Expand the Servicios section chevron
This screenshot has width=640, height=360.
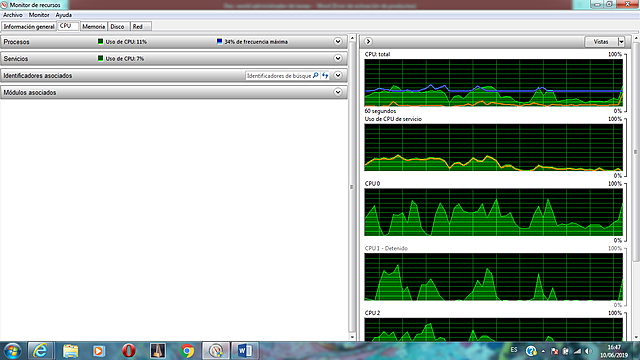pyautogui.click(x=338, y=58)
